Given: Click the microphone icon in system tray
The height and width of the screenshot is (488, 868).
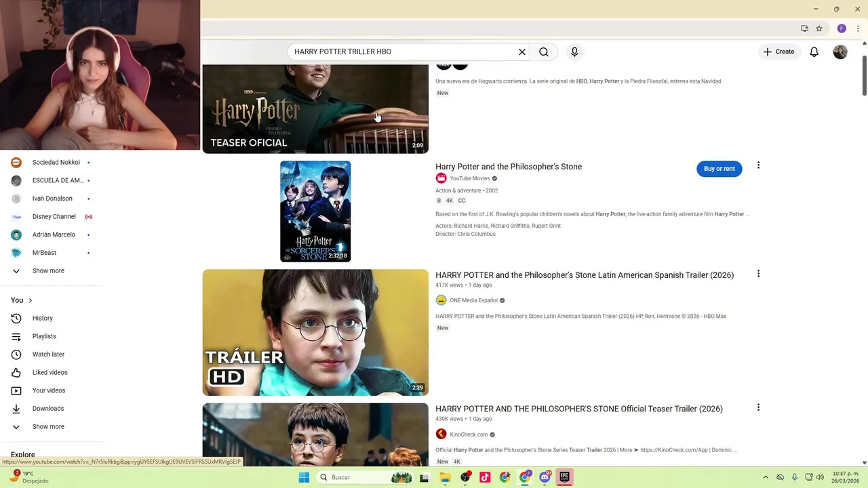Looking at the screenshot, I should [x=794, y=477].
